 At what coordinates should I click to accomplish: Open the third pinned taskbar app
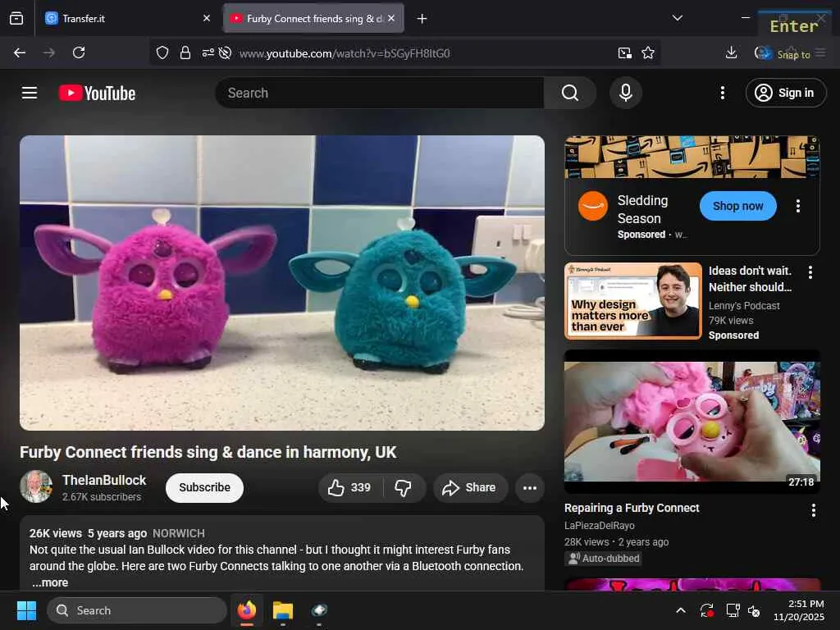tap(319, 610)
